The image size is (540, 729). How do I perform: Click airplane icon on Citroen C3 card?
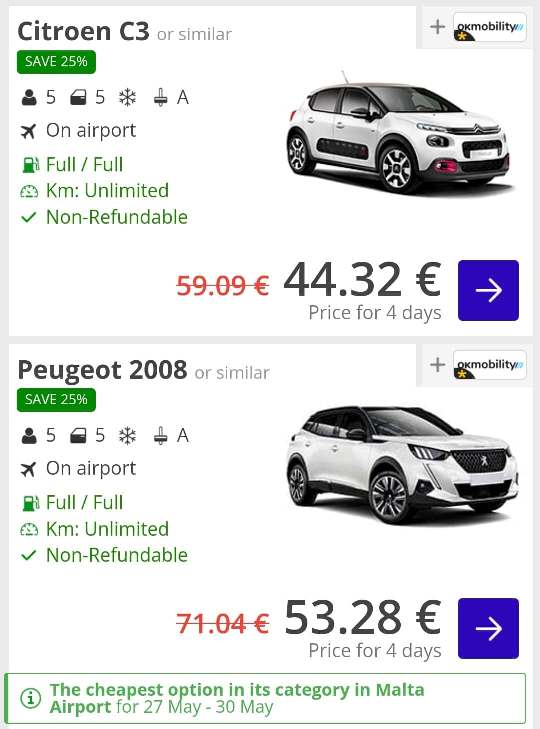click(28, 131)
